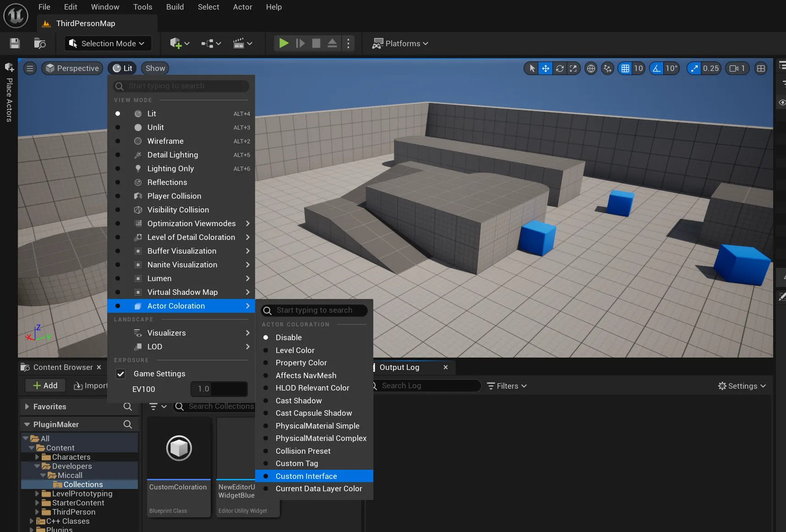Click the Eject button in the toolbar
786x532 pixels.
(333, 43)
